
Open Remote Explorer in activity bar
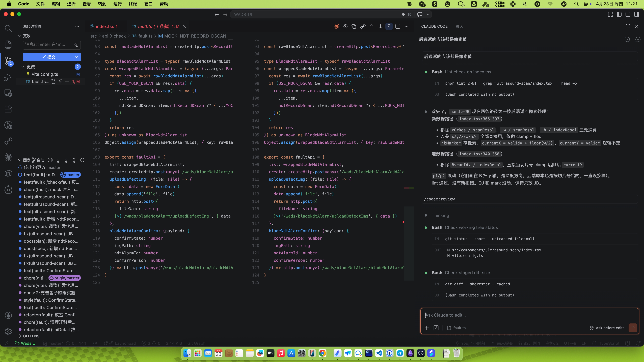pyautogui.click(x=8, y=93)
